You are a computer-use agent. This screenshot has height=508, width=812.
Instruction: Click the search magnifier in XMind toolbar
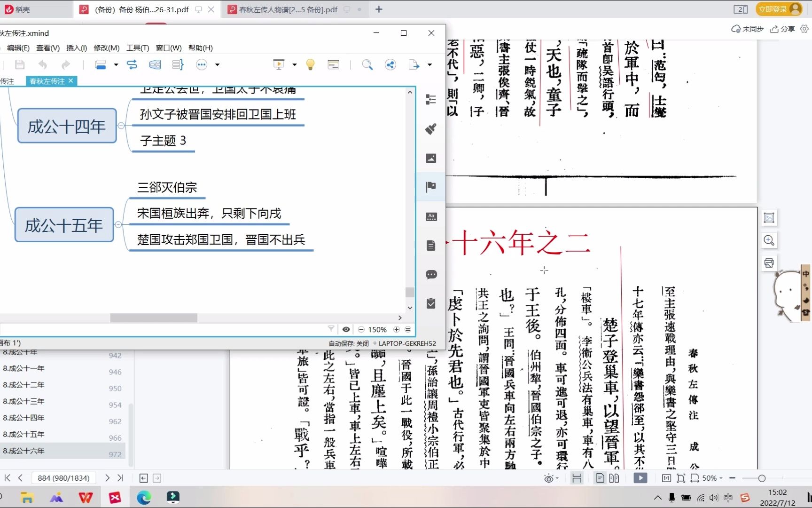367,65
